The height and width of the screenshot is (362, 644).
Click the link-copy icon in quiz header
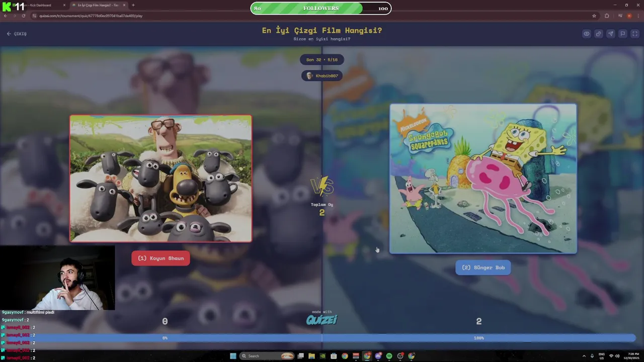click(x=599, y=34)
